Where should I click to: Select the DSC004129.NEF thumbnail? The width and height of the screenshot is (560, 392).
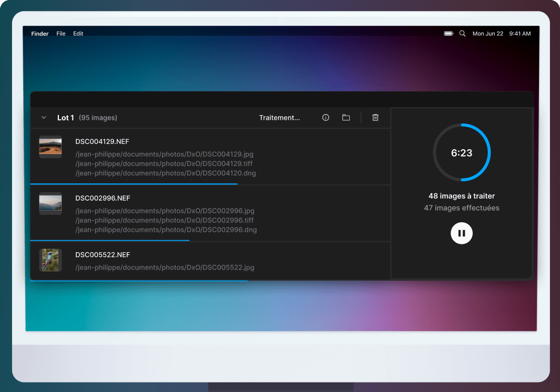(x=50, y=147)
